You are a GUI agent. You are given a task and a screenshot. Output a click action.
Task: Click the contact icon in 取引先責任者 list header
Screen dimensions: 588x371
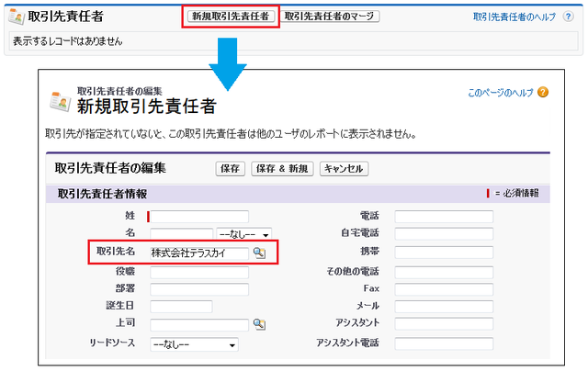[17, 17]
